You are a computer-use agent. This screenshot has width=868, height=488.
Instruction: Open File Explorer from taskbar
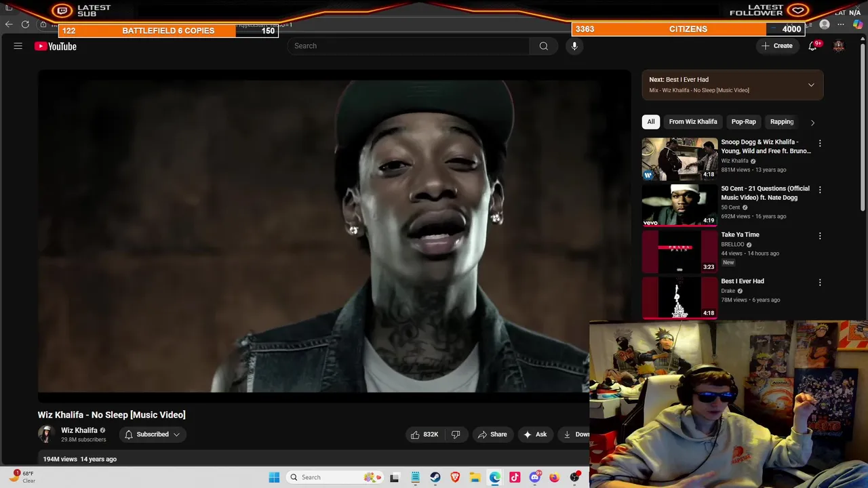(475, 477)
